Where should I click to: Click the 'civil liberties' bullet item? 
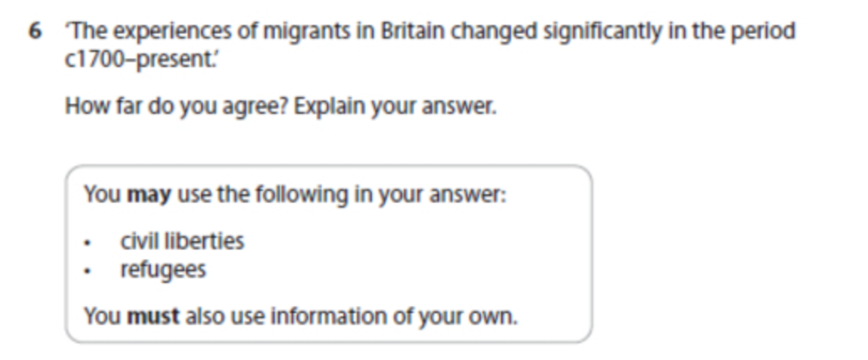pyautogui.click(x=182, y=242)
